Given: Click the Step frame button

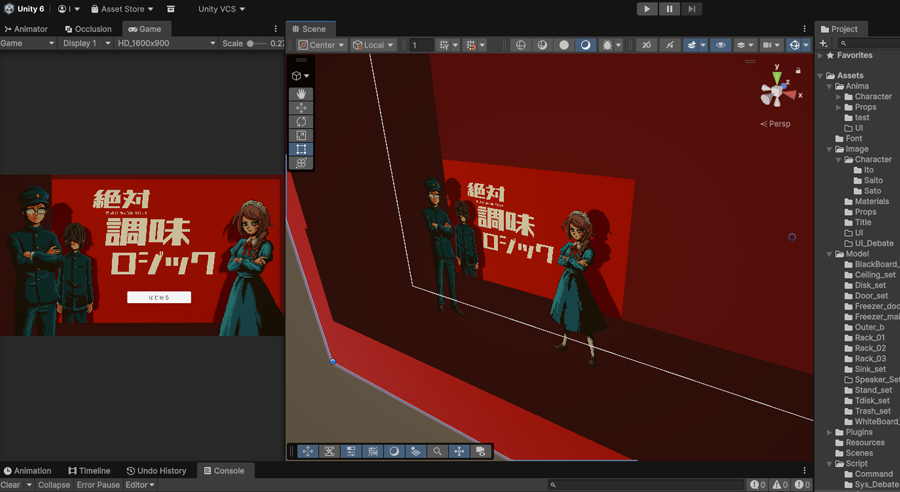Looking at the screenshot, I should pyautogui.click(x=691, y=9).
